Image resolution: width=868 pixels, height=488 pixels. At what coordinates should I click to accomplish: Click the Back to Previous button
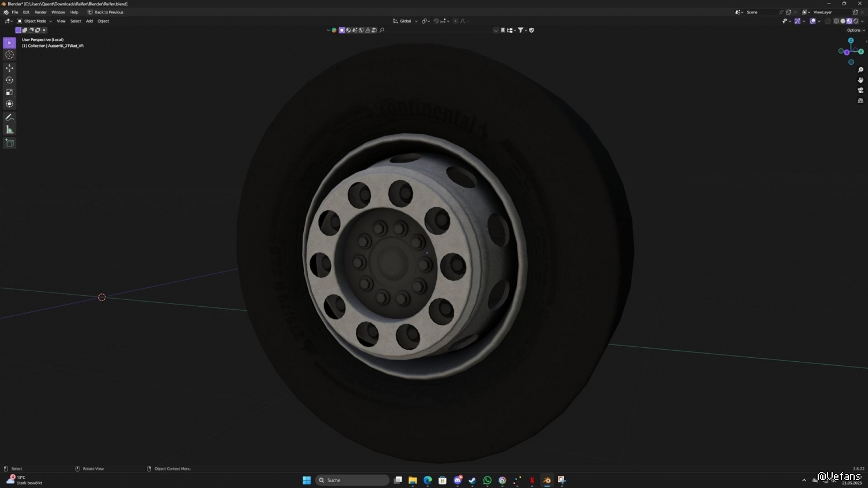pos(106,12)
